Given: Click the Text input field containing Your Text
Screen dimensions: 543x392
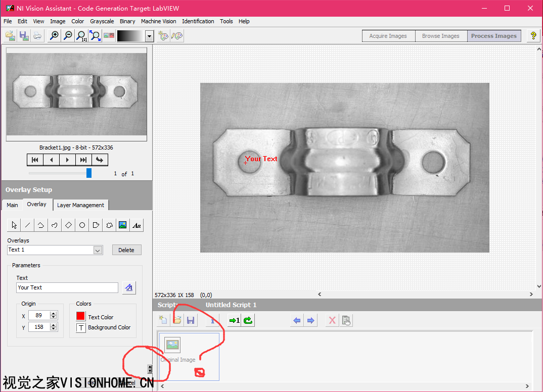Looking at the screenshot, I should (x=67, y=287).
